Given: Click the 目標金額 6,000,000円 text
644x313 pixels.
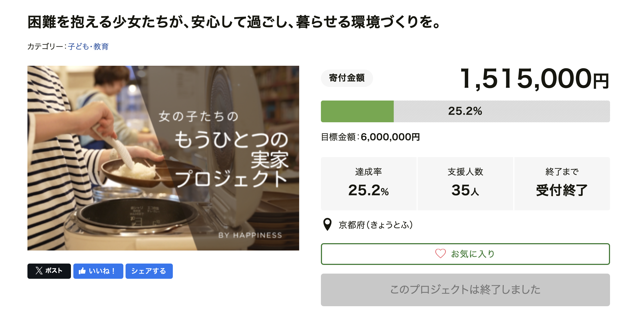Looking at the screenshot, I should click(x=370, y=137).
